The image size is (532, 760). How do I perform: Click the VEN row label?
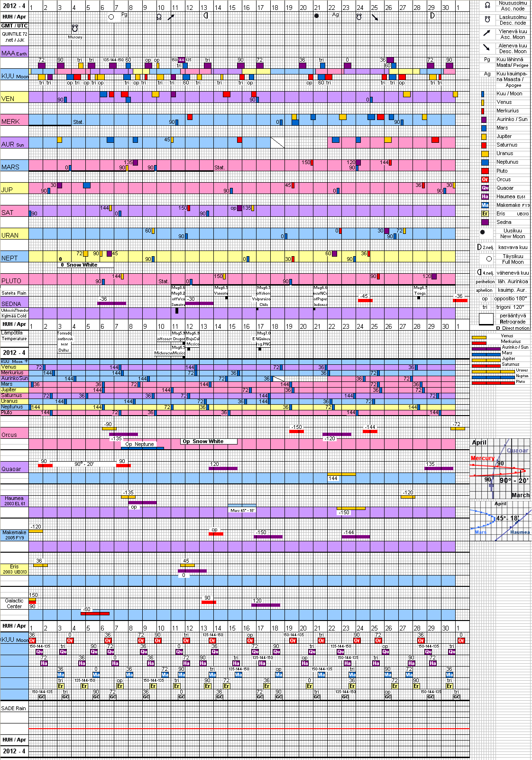pyautogui.click(x=8, y=99)
